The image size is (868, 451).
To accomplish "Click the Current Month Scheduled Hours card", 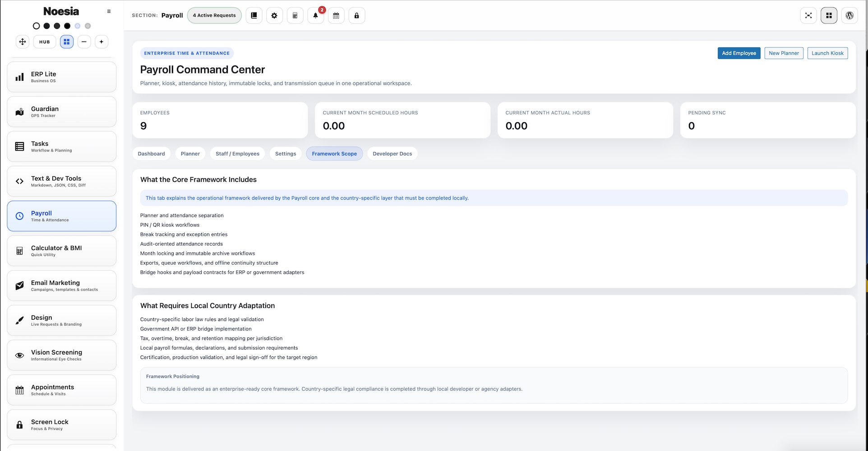I will pyautogui.click(x=402, y=120).
